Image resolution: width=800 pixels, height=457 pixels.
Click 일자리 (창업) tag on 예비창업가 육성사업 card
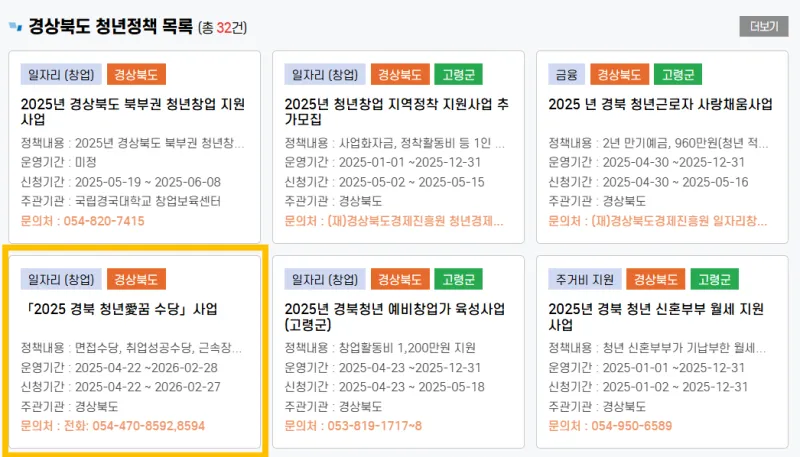pos(325,279)
